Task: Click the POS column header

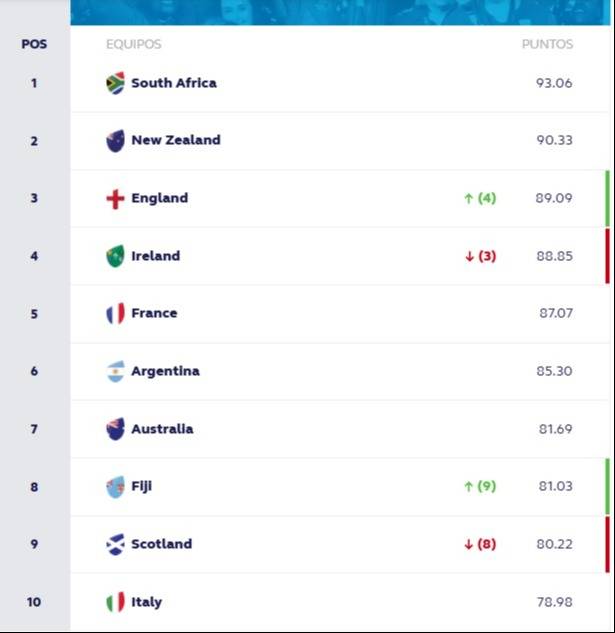Action: coord(34,44)
